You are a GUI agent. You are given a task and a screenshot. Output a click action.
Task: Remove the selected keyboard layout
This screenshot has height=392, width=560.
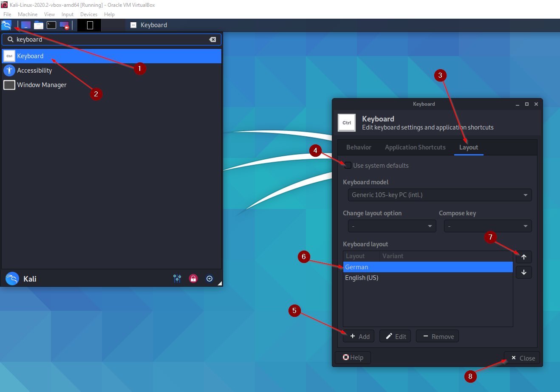pos(437,336)
